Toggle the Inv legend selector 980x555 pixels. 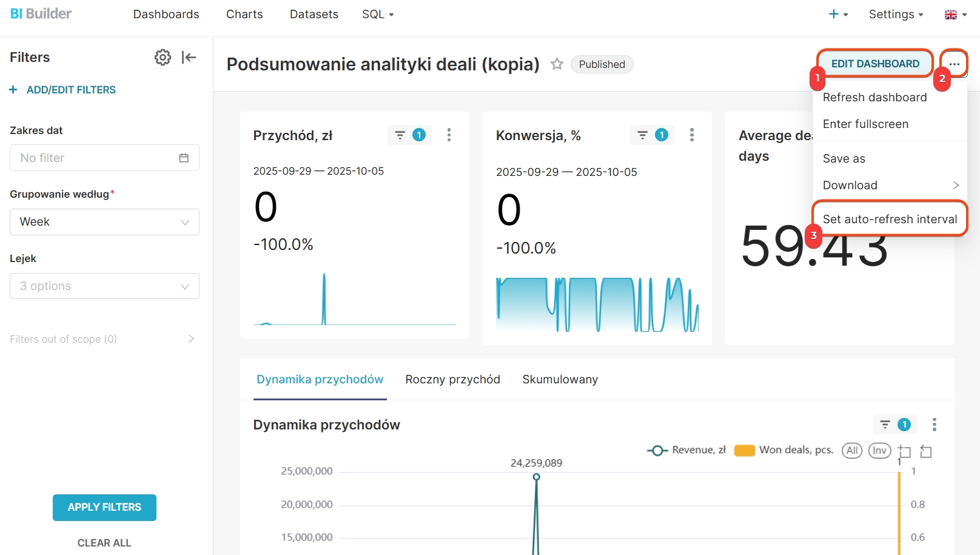point(879,450)
